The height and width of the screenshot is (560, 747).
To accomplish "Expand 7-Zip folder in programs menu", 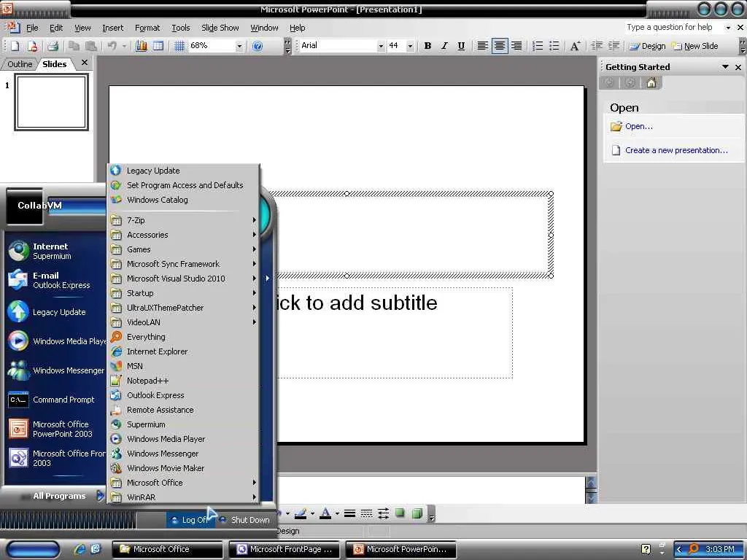I will point(184,220).
